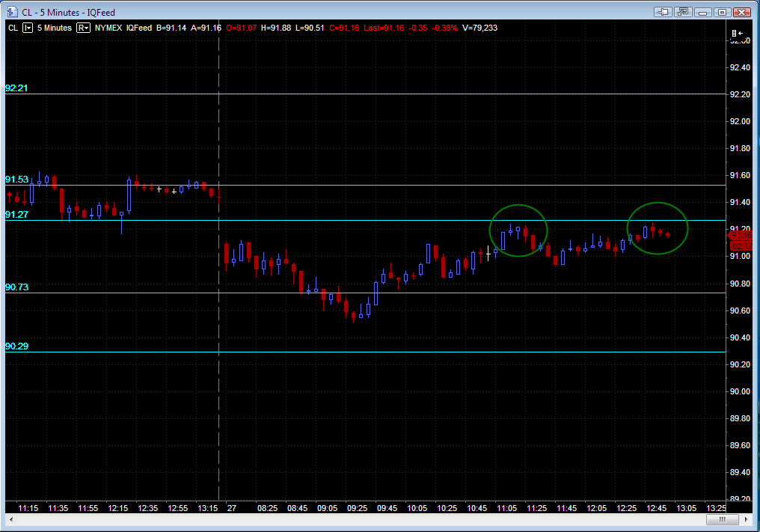Image resolution: width=760 pixels, height=532 pixels.
Task: Click the 90.73 level label
Action: point(16,287)
